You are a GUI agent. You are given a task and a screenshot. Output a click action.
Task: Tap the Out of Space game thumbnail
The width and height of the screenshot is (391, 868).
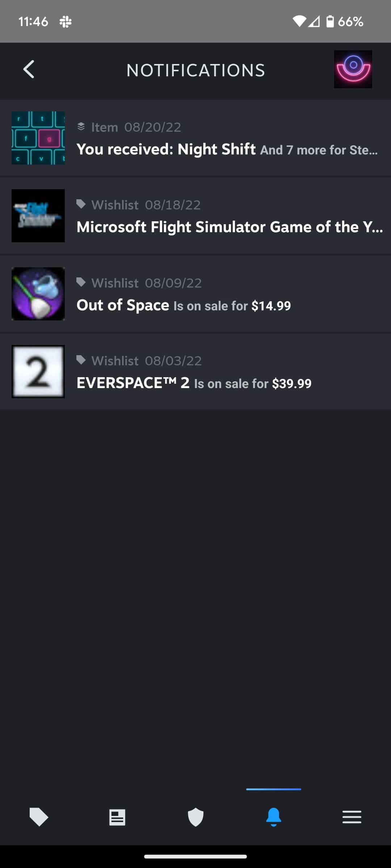(38, 293)
